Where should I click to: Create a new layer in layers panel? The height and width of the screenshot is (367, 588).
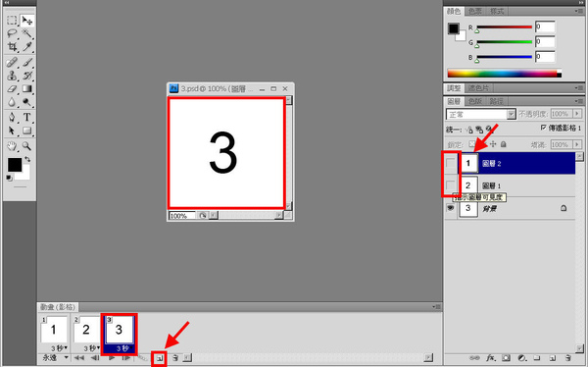point(552,357)
